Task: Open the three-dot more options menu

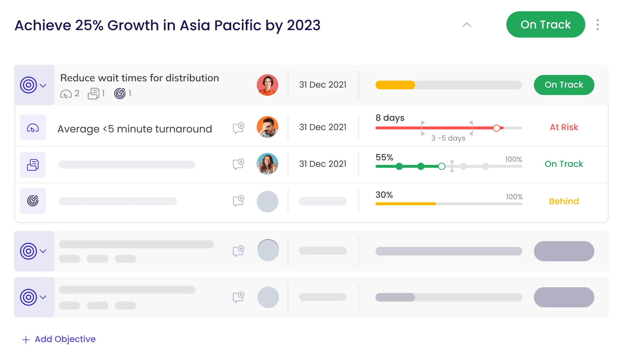Action: coord(597,25)
